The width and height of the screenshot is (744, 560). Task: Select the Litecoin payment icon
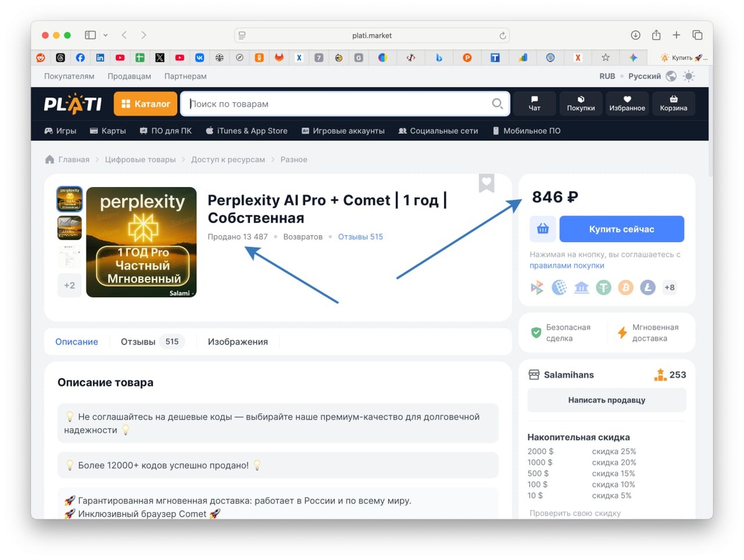tap(648, 287)
